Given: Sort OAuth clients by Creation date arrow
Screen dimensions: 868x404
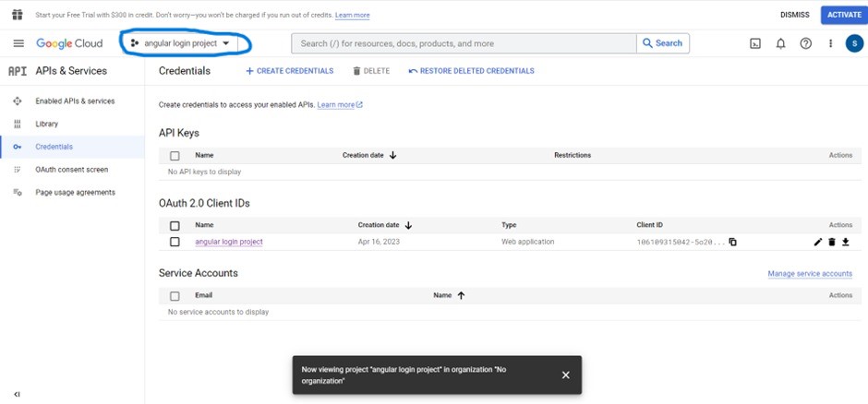Looking at the screenshot, I should (x=408, y=225).
